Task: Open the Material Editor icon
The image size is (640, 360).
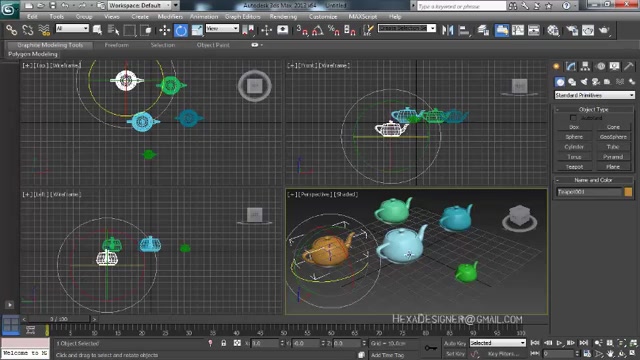Action: click(553, 30)
